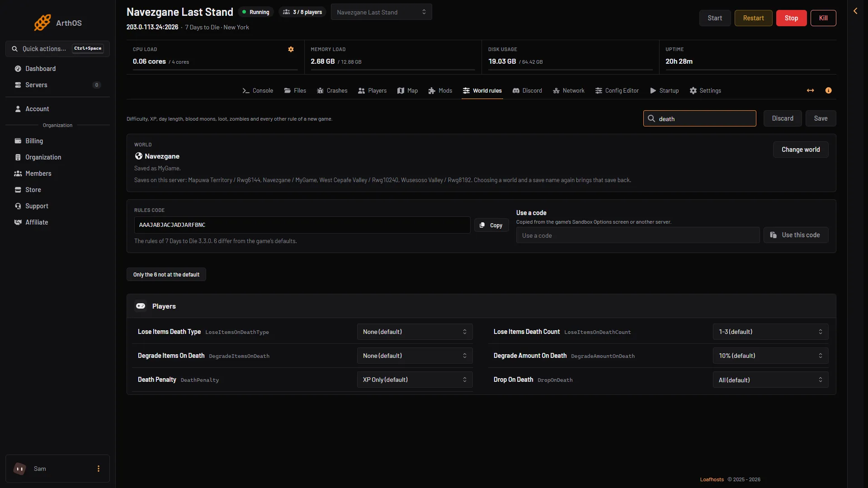The width and height of the screenshot is (868, 488).
Task: Open Store in the sidebar
Action: tap(57, 190)
